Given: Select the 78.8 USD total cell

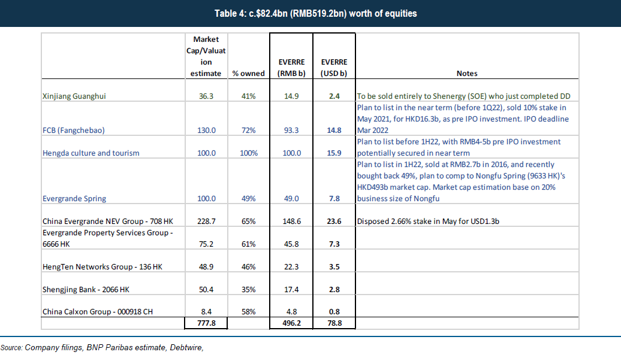Looking at the screenshot, I should pyautogui.click(x=334, y=323).
